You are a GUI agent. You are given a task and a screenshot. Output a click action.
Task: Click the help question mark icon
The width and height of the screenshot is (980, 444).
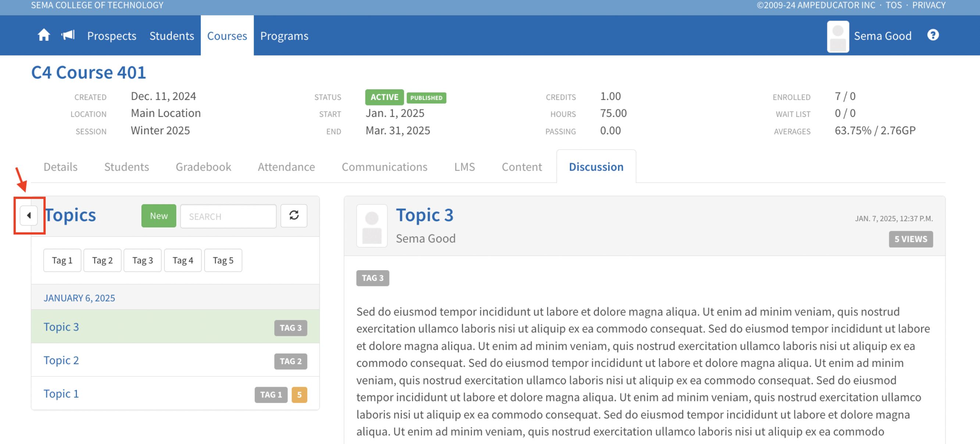(x=933, y=35)
